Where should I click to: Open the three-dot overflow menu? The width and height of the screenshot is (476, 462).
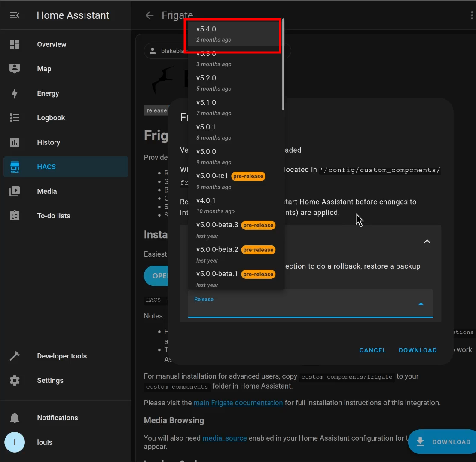(471, 15)
